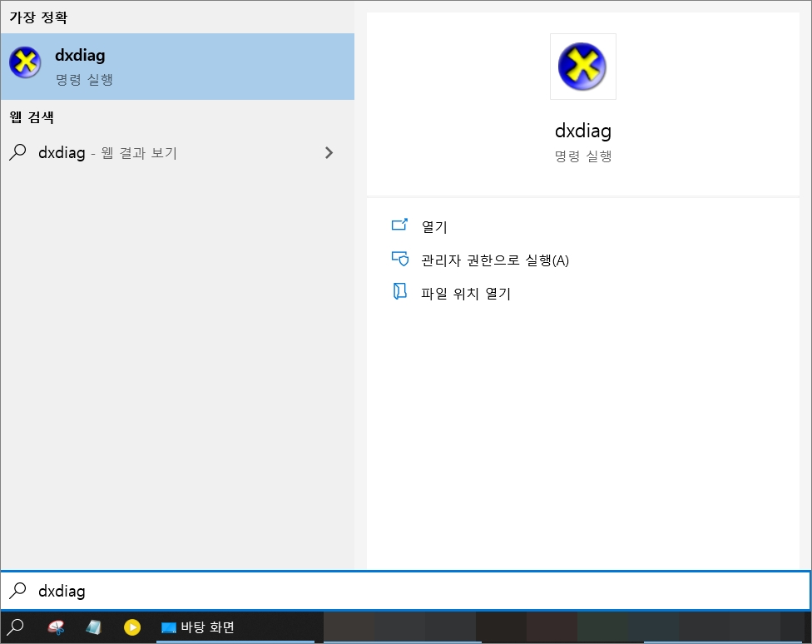Open taskbar search button
Image resolution: width=812 pixels, height=644 pixels.
(x=15, y=627)
